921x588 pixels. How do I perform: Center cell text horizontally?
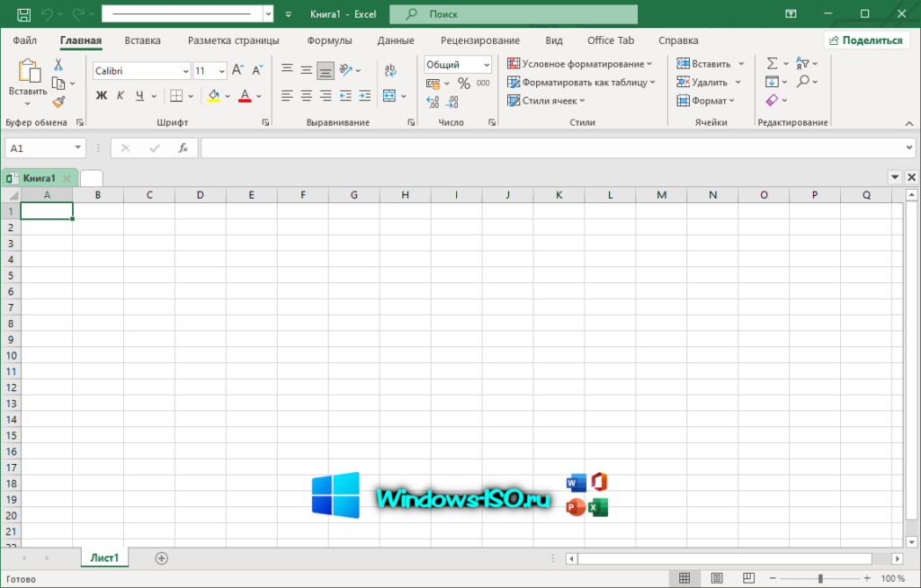(x=306, y=95)
